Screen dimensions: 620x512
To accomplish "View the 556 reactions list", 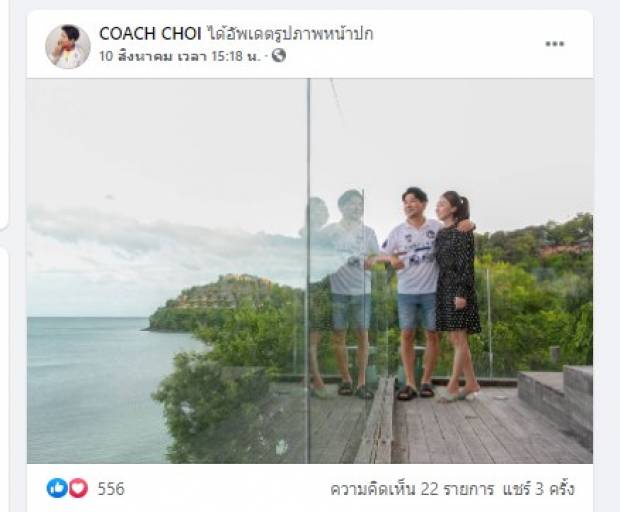I will pos(111,489).
